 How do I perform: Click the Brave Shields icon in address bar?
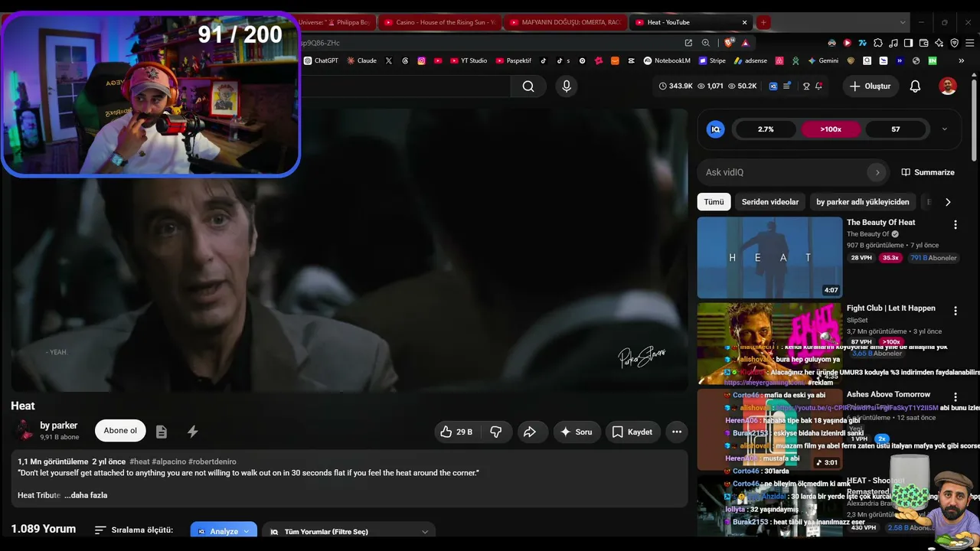pyautogui.click(x=728, y=43)
